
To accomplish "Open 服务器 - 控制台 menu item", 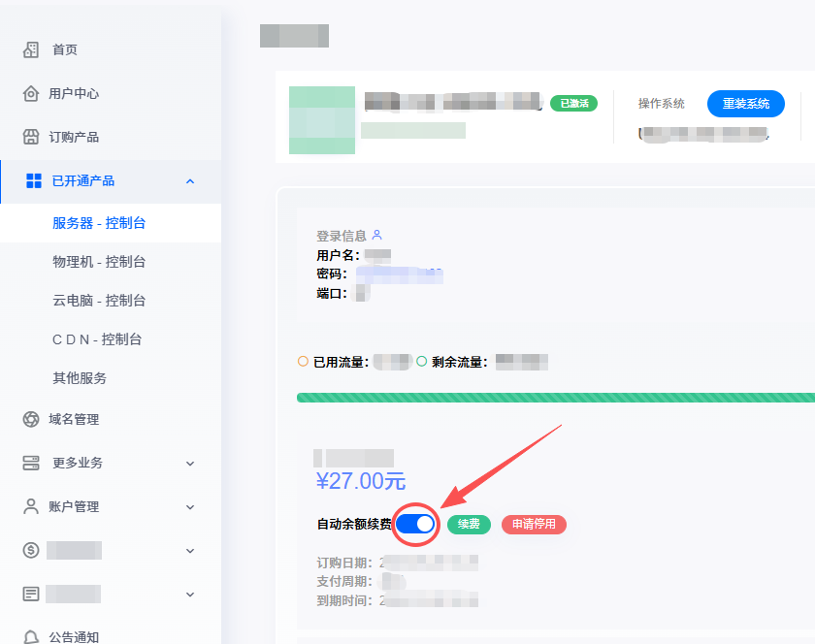I will (x=99, y=223).
